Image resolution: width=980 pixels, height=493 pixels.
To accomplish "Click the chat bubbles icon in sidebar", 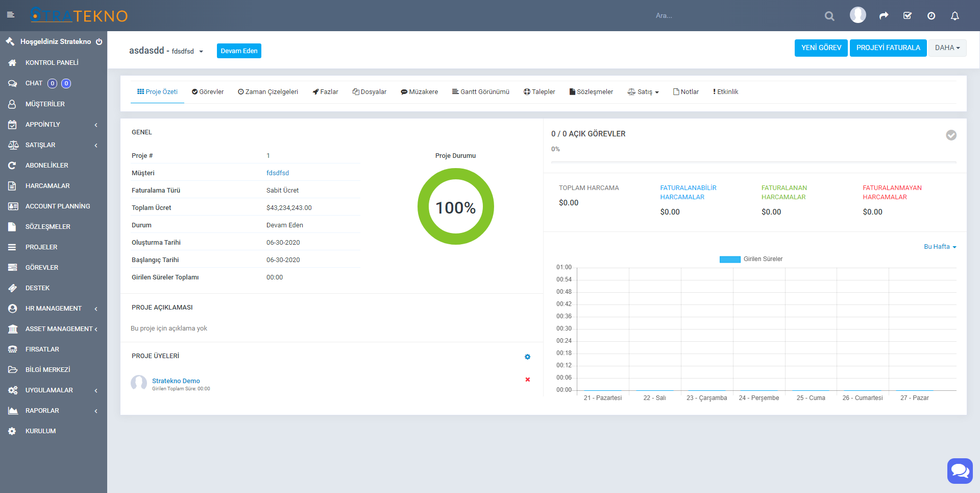I will click(x=12, y=83).
